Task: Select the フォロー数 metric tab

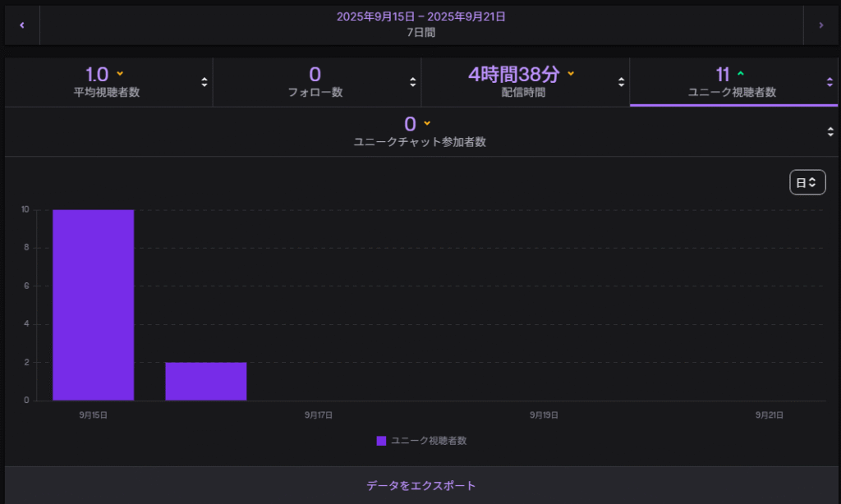Action: 315,82
